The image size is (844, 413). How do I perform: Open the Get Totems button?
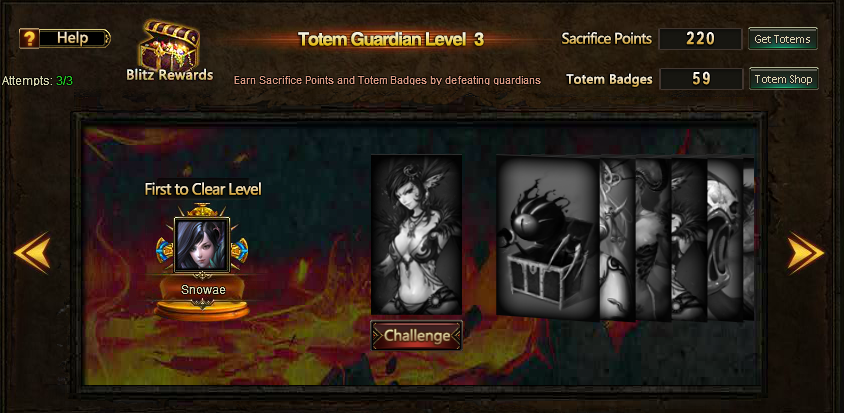click(x=783, y=39)
